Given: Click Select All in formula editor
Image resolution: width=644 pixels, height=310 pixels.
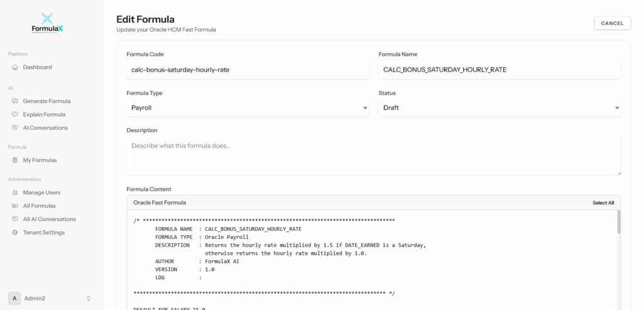Looking at the screenshot, I should [602, 202].
